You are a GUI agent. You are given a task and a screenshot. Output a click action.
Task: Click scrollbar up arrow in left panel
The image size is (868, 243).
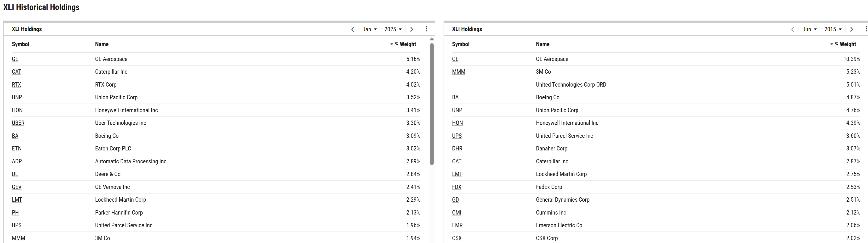pyautogui.click(x=432, y=39)
